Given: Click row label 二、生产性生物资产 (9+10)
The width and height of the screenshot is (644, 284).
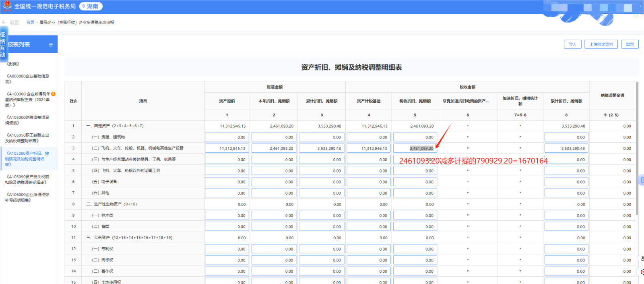Looking at the screenshot, I should tap(111, 204).
